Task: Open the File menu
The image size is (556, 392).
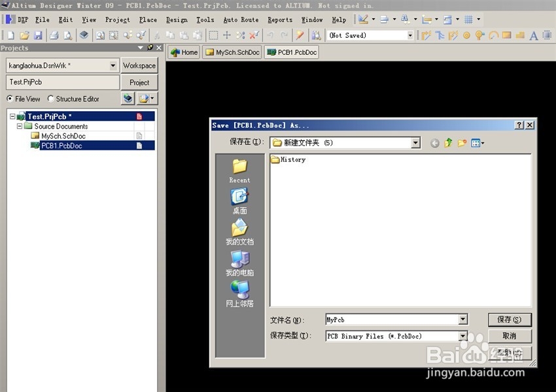Action: pos(43,20)
